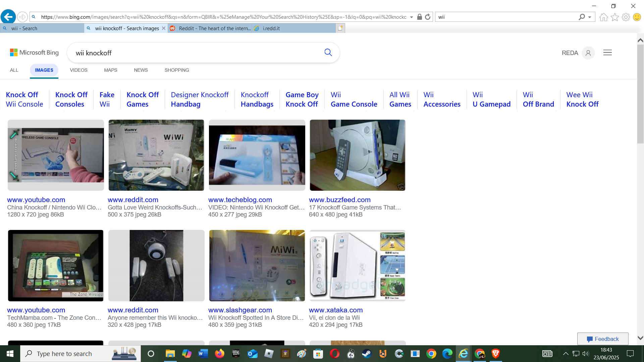Open the Bing hamburger menu
Screen dimensions: 644x362
(607, 53)
